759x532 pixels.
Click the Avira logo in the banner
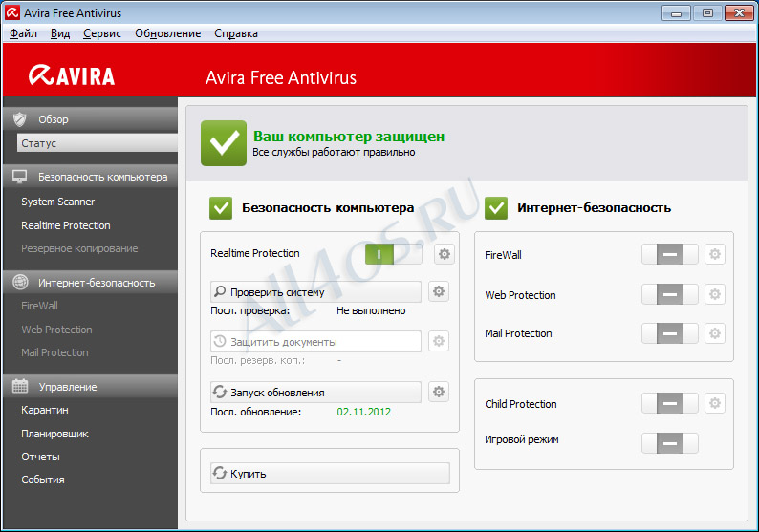tap(72, 75)
